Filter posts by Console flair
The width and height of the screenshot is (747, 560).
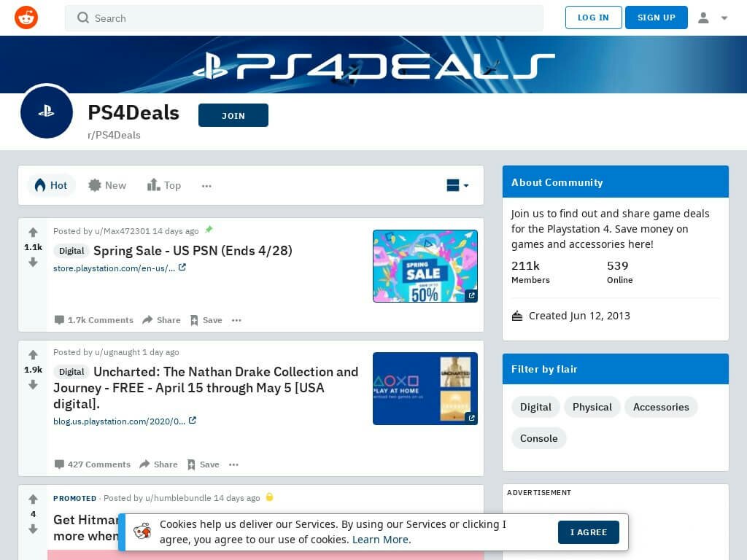pos(539,438)
